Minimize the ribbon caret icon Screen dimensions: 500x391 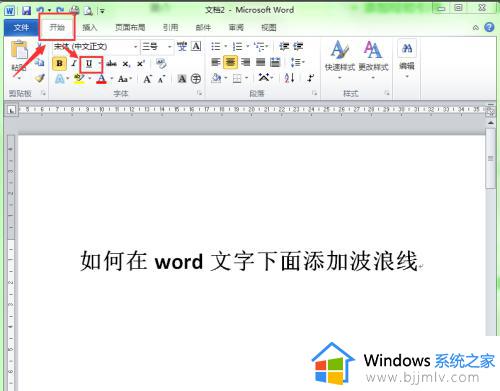[476, 28]
